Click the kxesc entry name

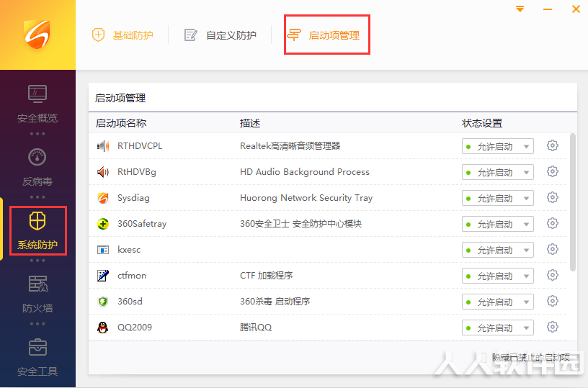[x=129, y=249]
